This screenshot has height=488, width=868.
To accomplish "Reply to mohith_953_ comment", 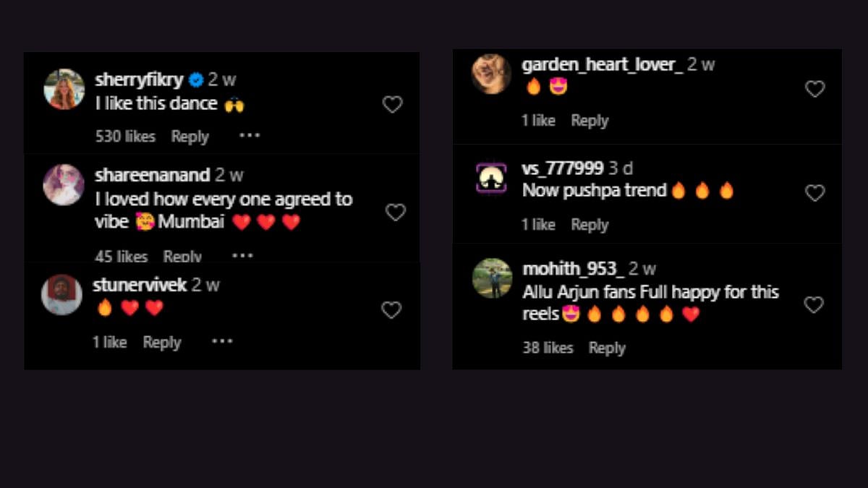I will tap(607, 348).
